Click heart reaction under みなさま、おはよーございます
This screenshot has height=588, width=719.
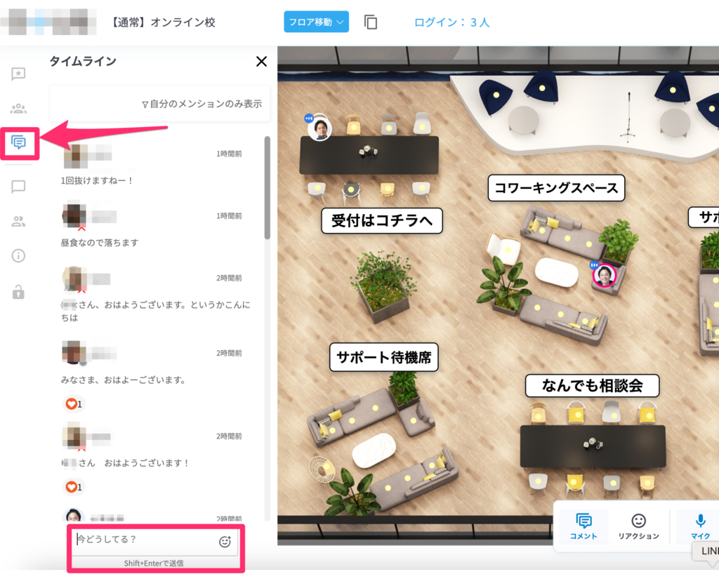point(74,404)
